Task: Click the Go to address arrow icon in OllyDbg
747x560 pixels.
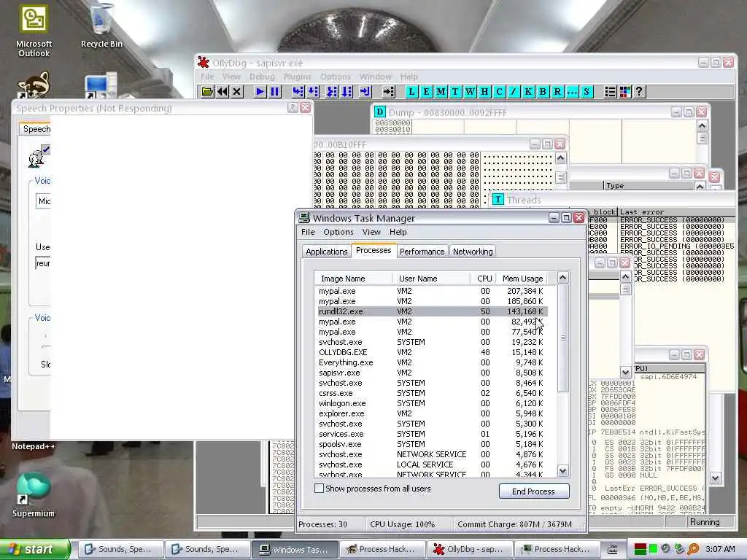Action: pyautogui.click(x=389, y=91)
